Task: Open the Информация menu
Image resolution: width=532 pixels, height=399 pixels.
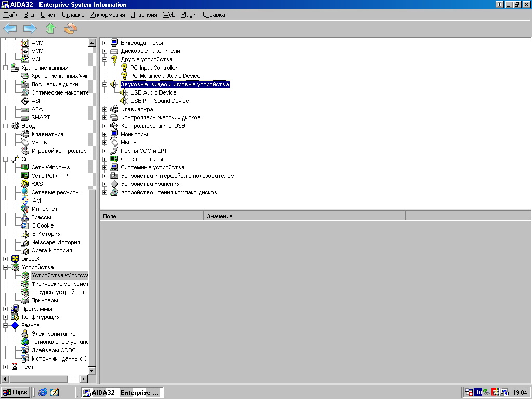Action: (x=108, y=15)
